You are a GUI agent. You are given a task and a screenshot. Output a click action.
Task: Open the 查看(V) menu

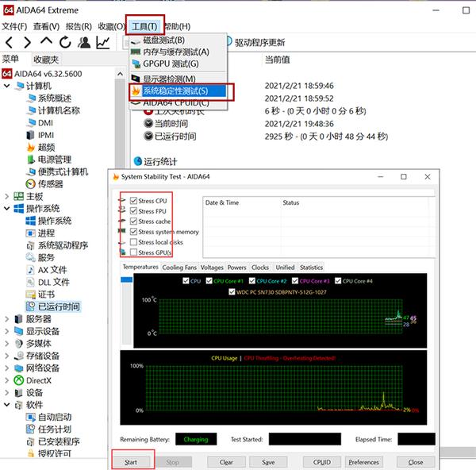tap(46, 26)
